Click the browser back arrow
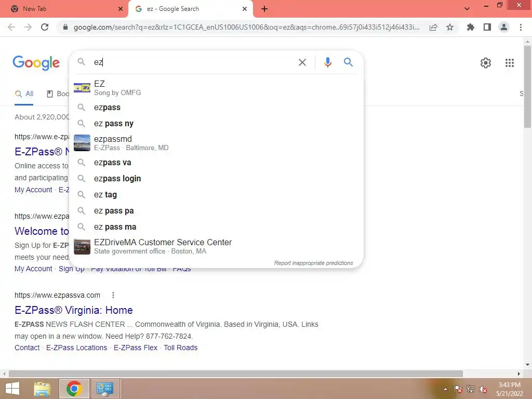532x399 pixels. coord(11,27)
